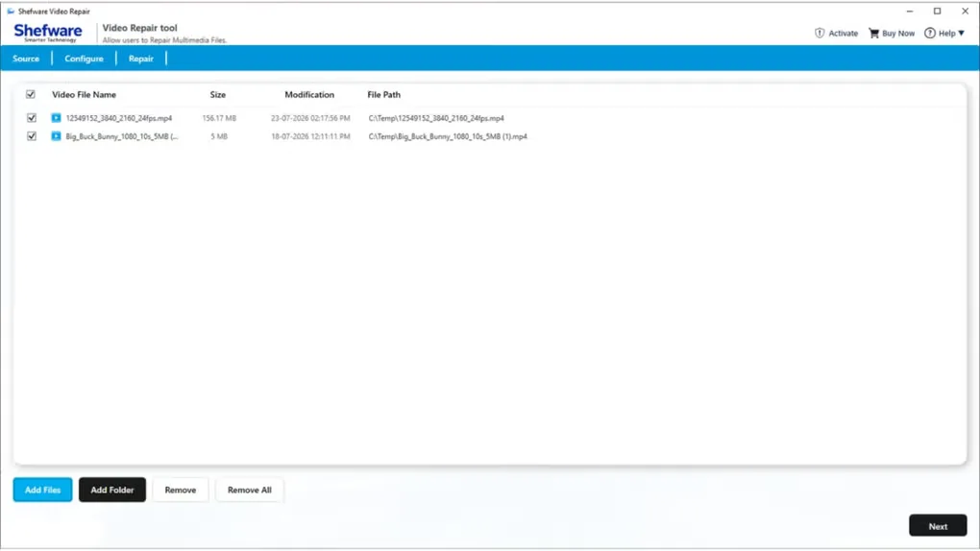Click video icon of 12549152_3840_2160_24fps.mp4
The image size is (980, 551).
click(x=57, y=117)
